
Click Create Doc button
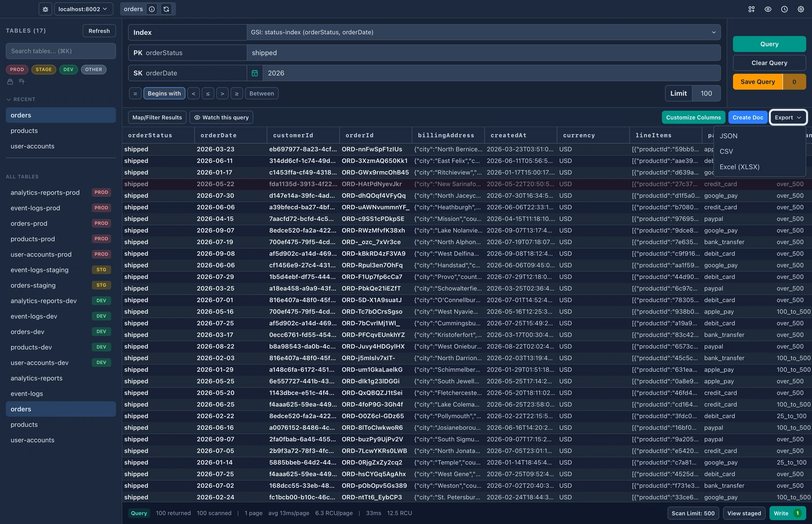[x=748, y=117]
